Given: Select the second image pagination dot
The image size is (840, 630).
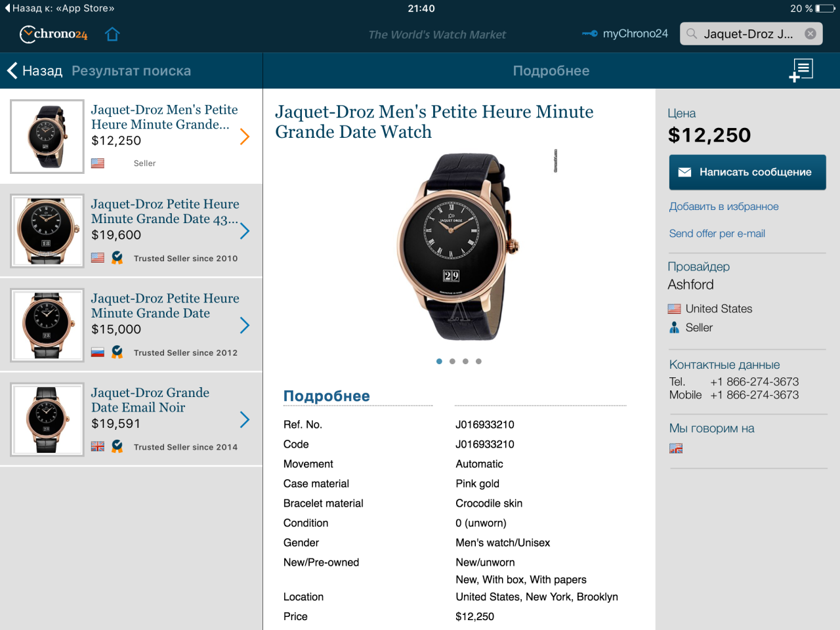Looking at the screenshot, I should point(452,361).
